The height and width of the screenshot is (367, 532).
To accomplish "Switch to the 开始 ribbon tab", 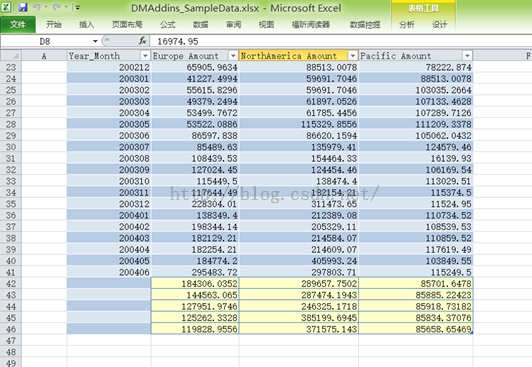I will [54, 24].
